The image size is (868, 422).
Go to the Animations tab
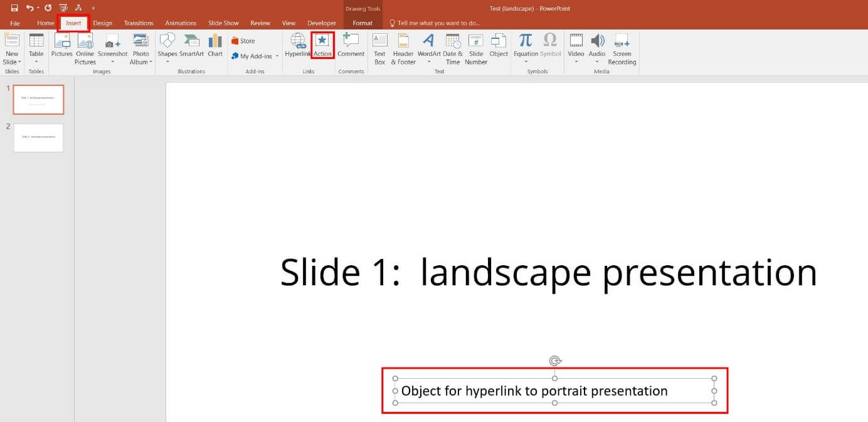tap(181, 23)
